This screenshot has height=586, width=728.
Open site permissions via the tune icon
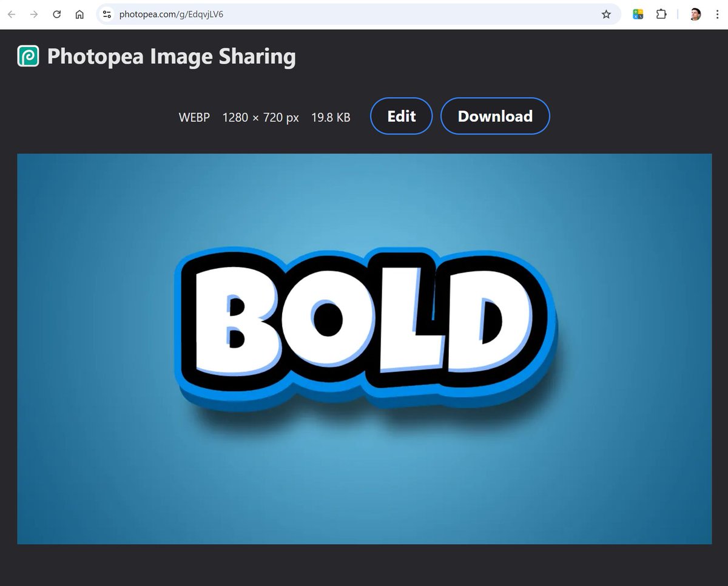pos(107,13)
